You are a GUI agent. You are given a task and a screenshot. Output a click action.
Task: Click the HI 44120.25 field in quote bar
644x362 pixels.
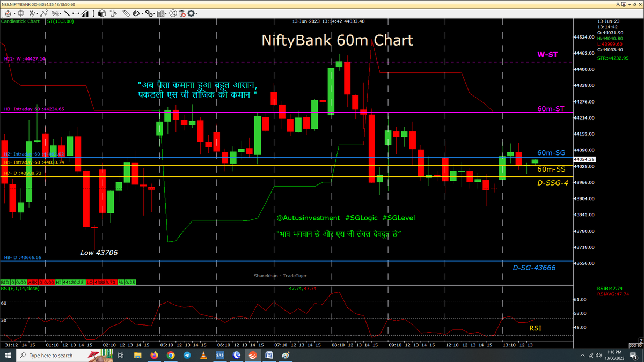tap(72, 282)
